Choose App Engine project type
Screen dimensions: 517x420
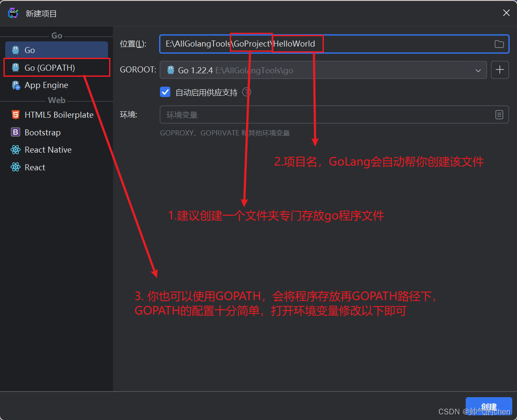point(56,85)
